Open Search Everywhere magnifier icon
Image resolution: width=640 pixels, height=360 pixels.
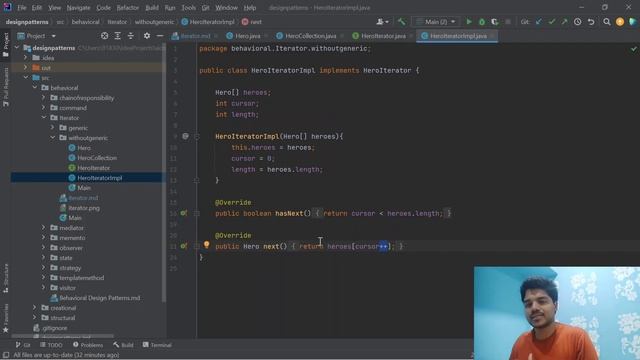point(607,22)
